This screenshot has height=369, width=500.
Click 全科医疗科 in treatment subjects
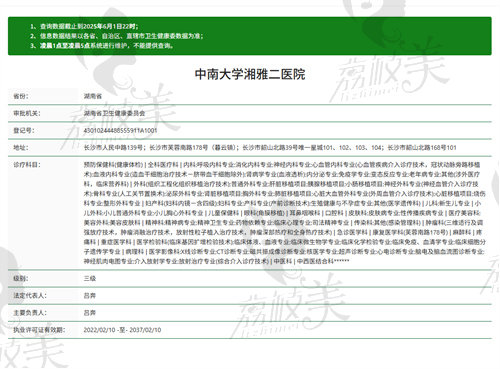[x=163, y=165]
